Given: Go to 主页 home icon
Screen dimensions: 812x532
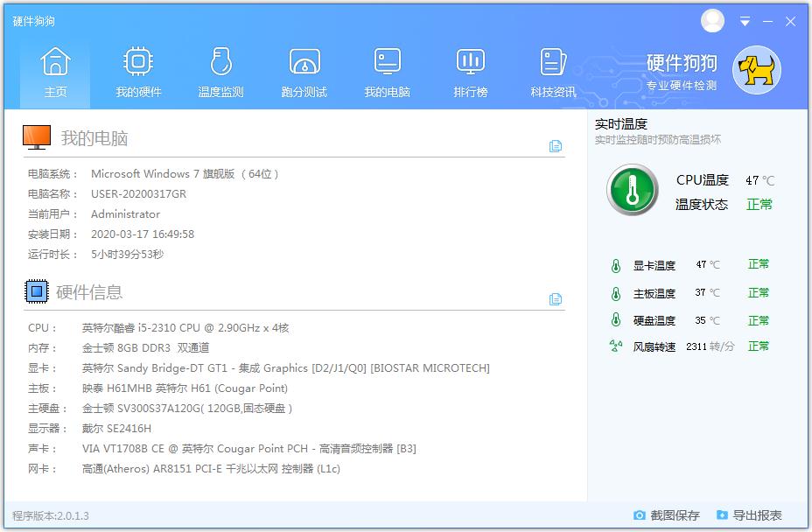Looking at the screenshot, I should (x=55, y=62).
